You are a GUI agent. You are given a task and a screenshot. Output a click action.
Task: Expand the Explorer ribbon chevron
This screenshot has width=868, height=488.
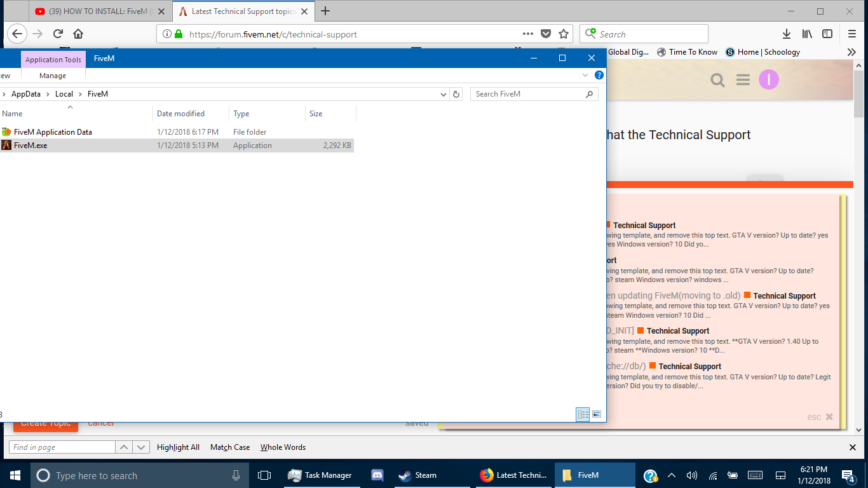[585, 75]
